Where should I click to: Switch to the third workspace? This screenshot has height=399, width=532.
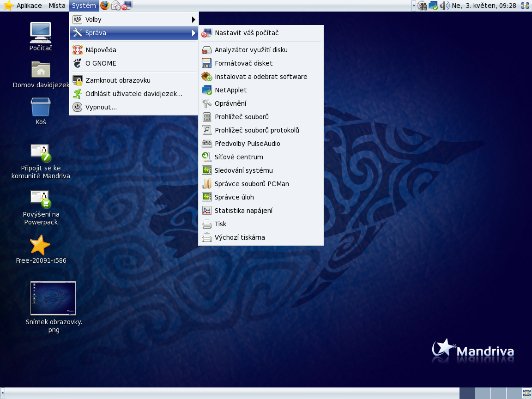pyautogui.click(x=498, y=393)
